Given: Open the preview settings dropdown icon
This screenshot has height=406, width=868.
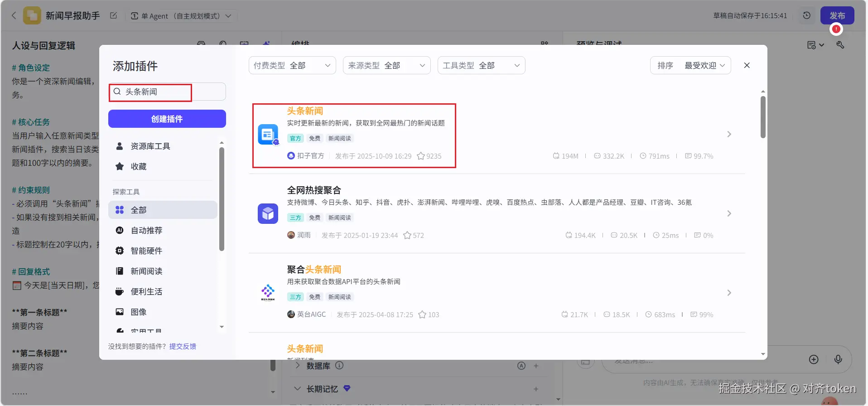Looking at the screenshot, I should [816, 45].
